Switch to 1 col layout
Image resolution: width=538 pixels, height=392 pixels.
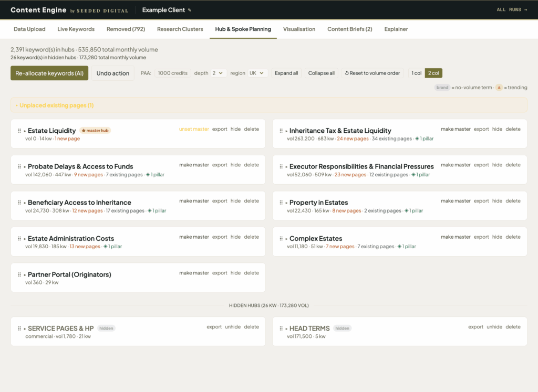point(416,73)
